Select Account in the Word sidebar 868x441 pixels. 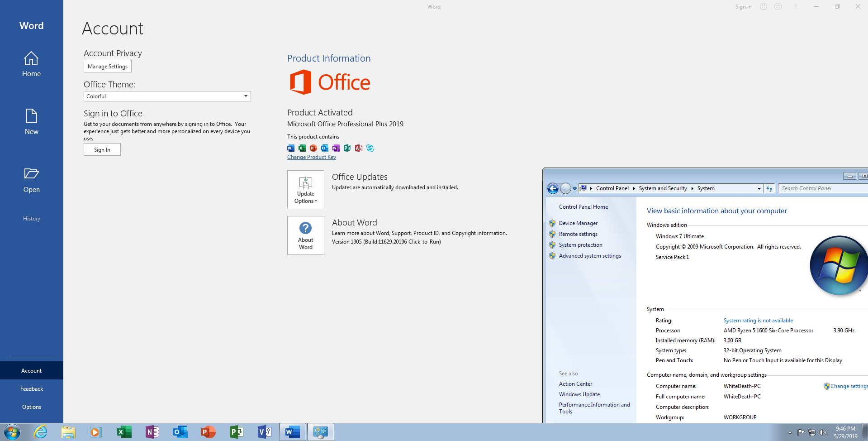[31, 370]
